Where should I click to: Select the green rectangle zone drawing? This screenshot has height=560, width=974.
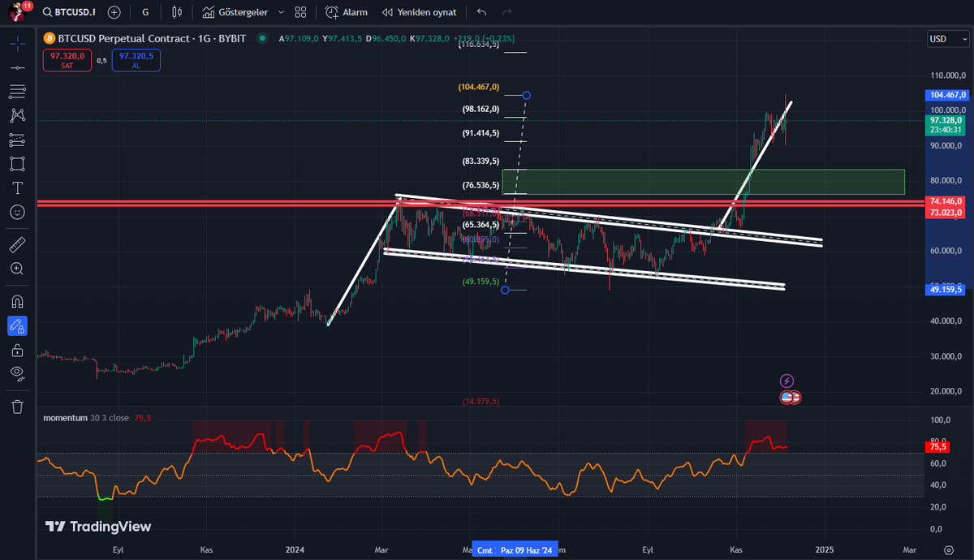tap(703, 182)
